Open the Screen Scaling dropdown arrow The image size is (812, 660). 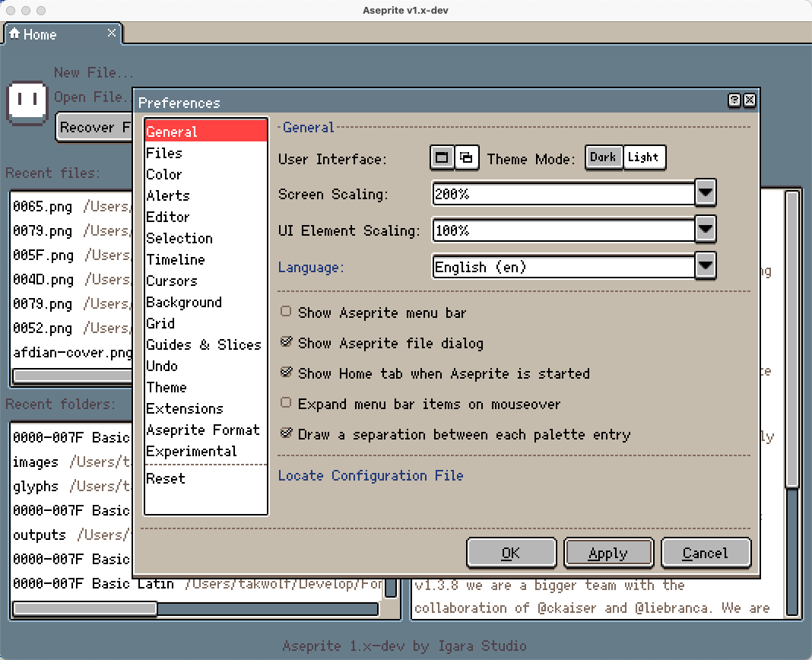click(x=706, y=192)
